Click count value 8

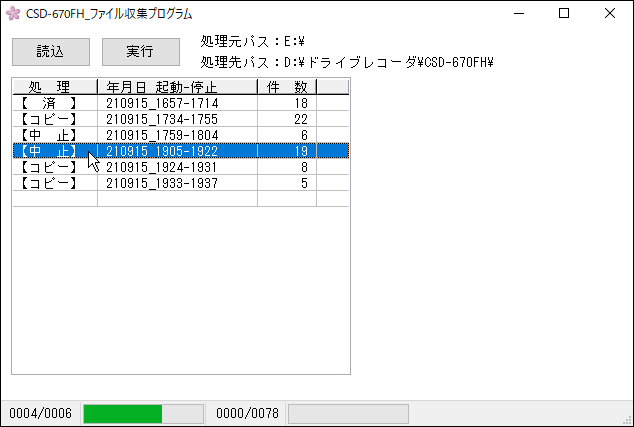(x=304, y=167)
